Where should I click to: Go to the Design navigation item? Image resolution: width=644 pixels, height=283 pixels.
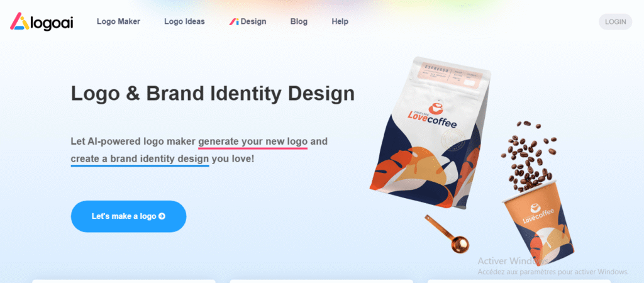248,21
